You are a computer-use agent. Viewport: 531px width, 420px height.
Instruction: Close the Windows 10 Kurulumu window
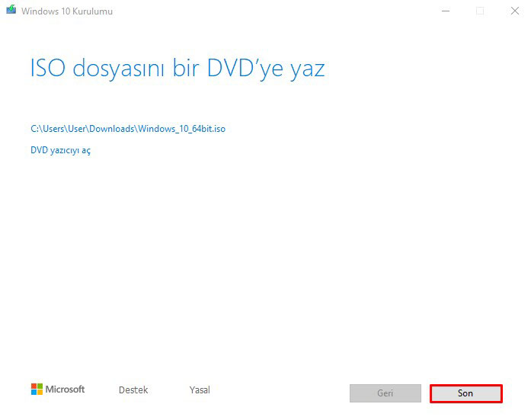(x=515, y=11)
